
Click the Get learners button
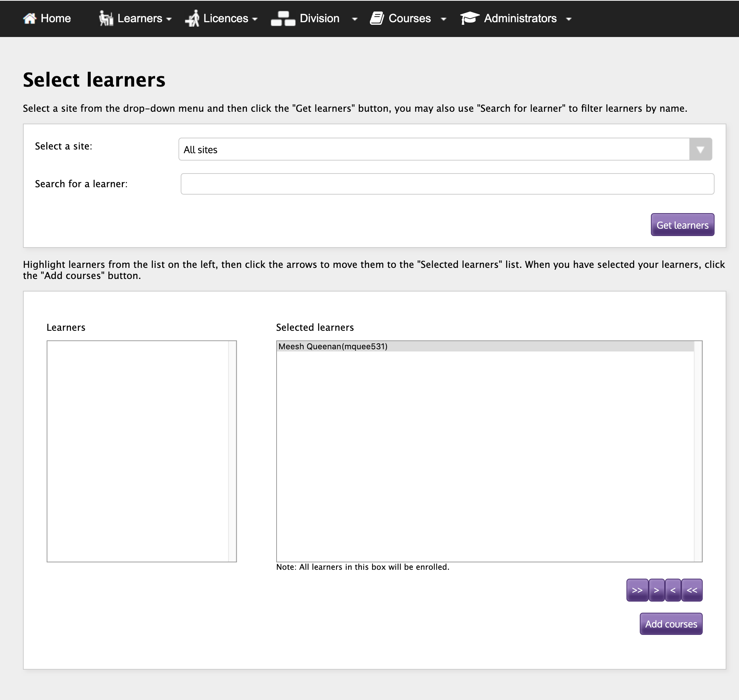(x=682, y=225)
